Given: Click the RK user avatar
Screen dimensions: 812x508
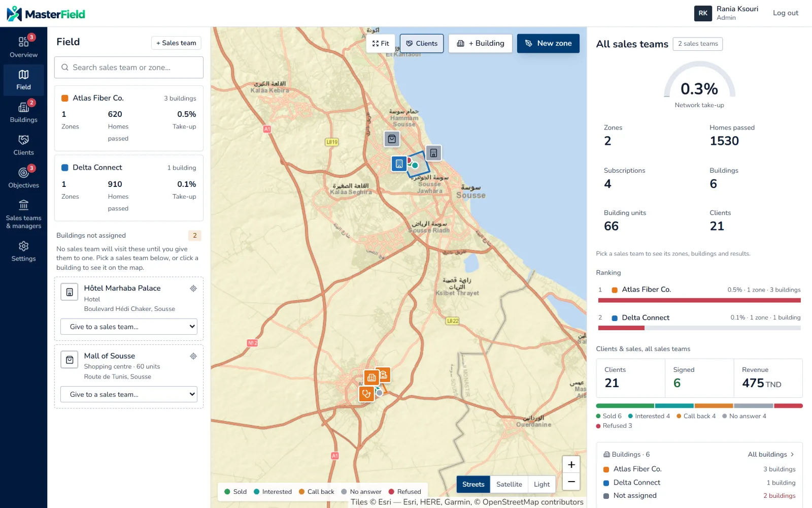Looking at the screenshot, I should pyautogui.click(x=703, y=13).
